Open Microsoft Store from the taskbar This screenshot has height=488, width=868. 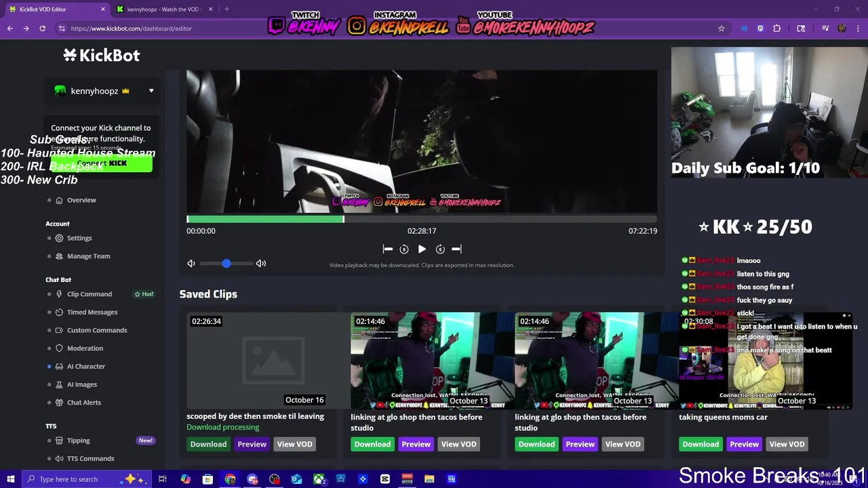tap(208, 479)
